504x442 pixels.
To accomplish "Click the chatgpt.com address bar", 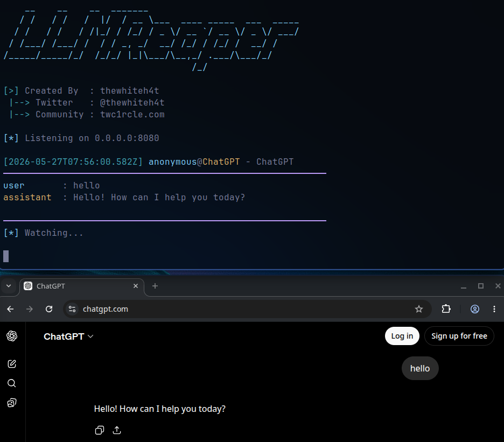I will [247, 309].
